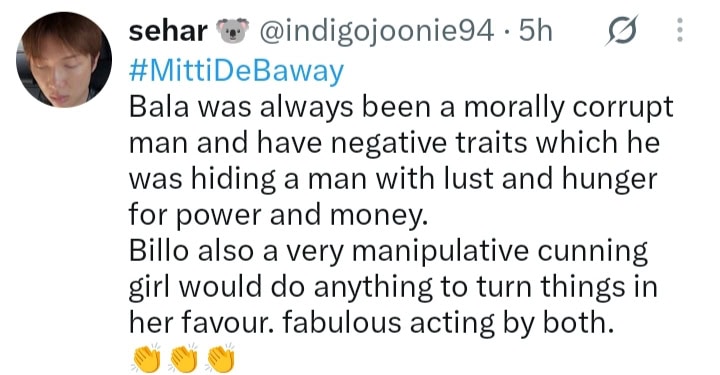Click the first clapping hands emoji

click(146, 358)
